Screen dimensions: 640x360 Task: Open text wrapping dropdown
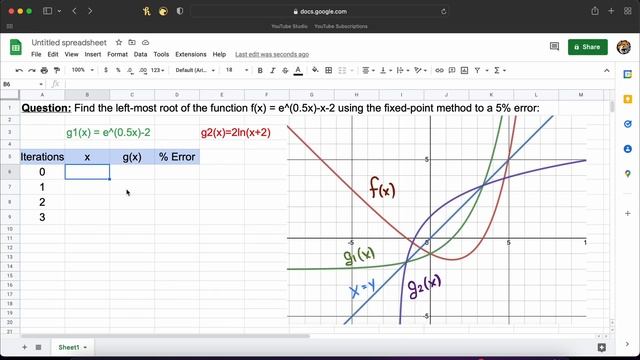402,71
